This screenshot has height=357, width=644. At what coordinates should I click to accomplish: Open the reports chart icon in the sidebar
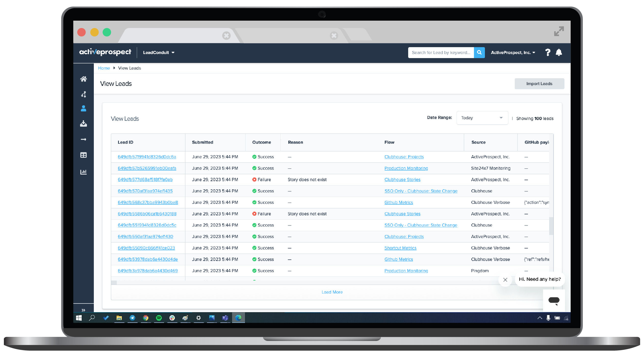point(83,172)
